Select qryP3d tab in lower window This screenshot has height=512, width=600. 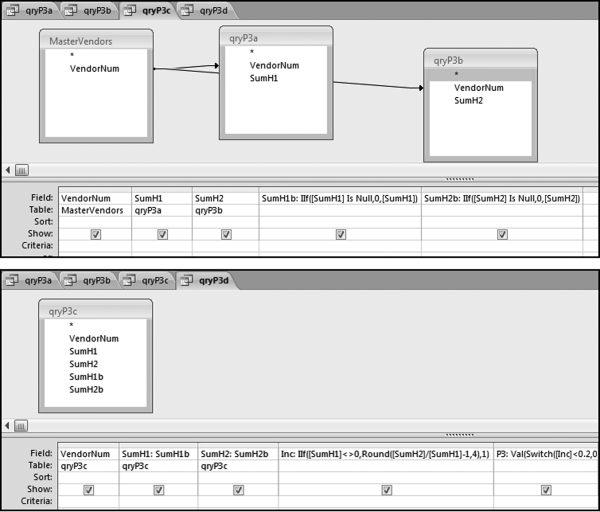206,280
